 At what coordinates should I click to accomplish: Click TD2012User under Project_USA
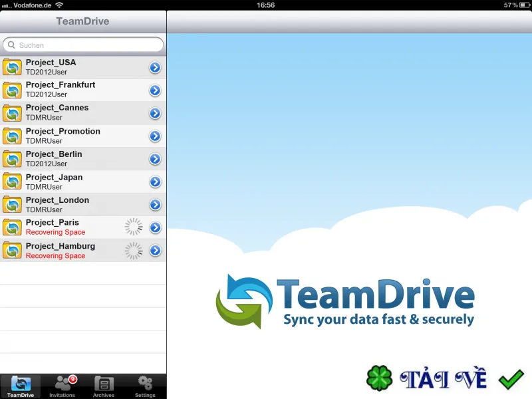pos(47,72)
